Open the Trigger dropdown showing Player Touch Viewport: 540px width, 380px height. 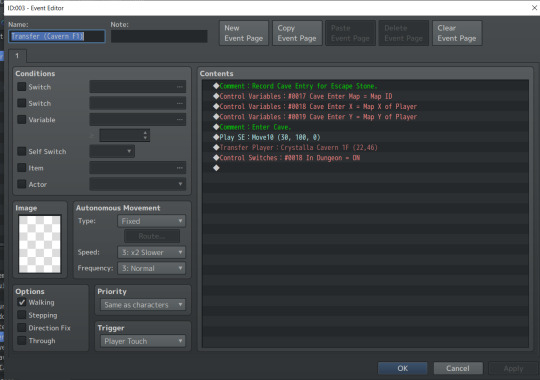[143, 341]
